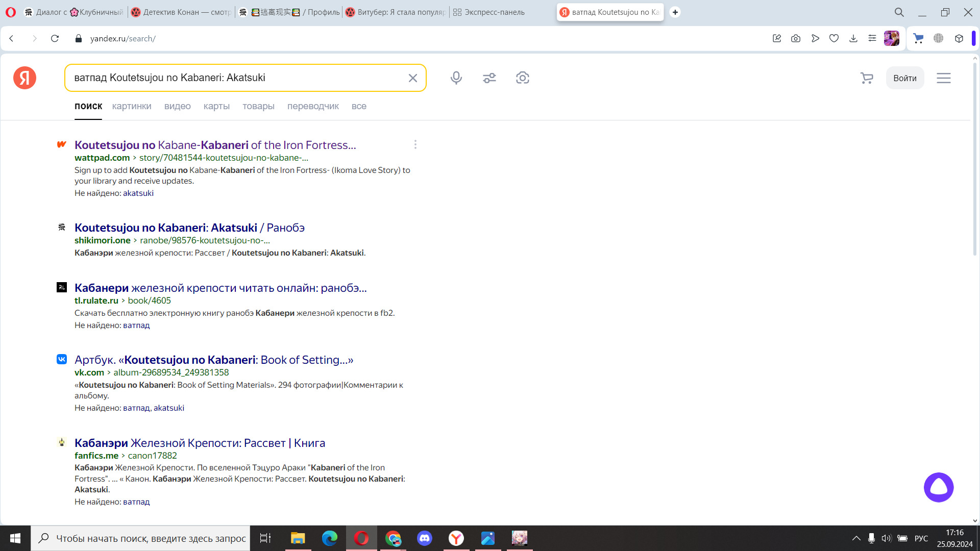Open the Yandex hamburger menu

pyautogui.click(x=943, y=78)
